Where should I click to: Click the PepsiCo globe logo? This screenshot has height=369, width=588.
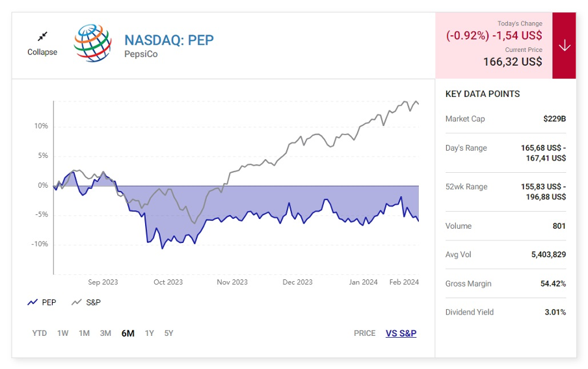pos(94,43)
